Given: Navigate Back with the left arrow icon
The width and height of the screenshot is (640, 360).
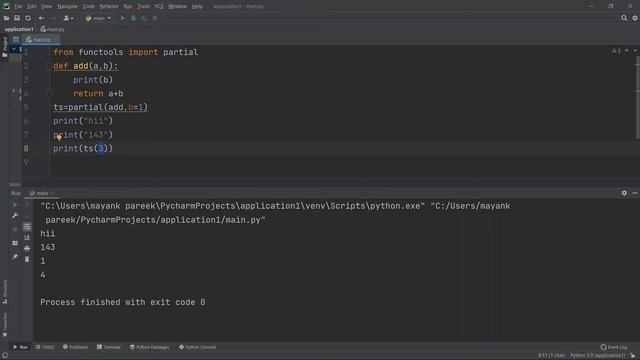Looking at the screenshot, I should (x=41, y=18).
